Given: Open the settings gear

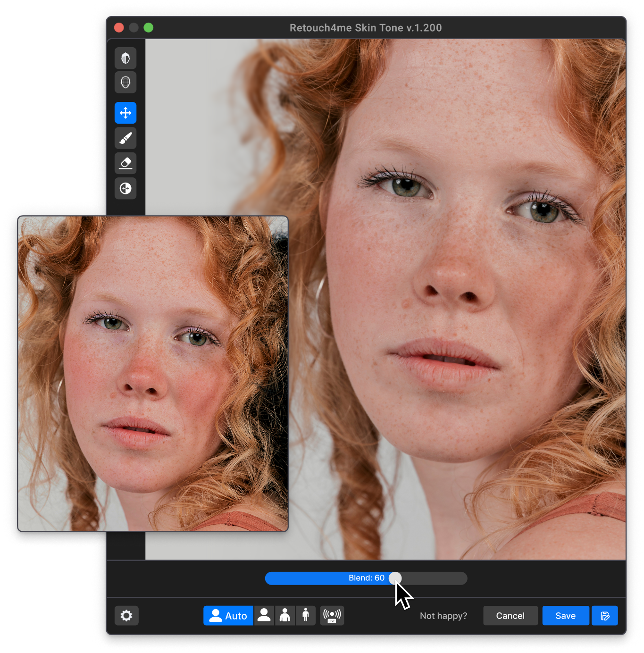Looking at the screenshot, I should (126, 616).
